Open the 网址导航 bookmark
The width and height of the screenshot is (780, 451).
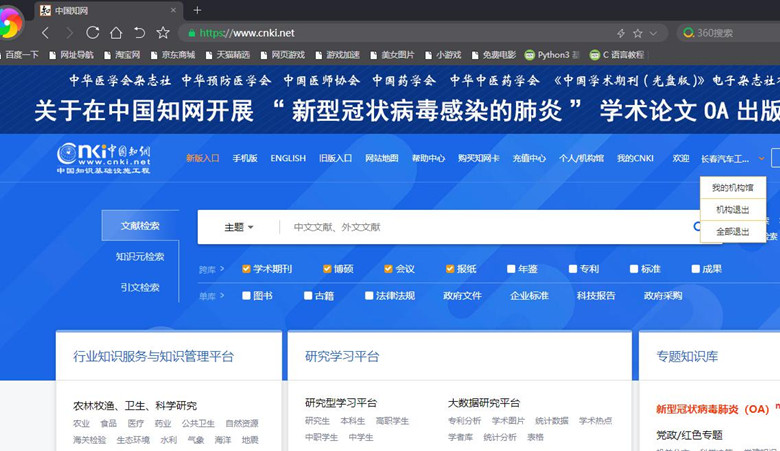72,55
